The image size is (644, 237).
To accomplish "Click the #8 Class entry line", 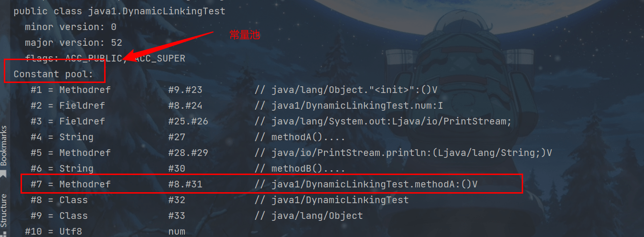I will point(59,200).
